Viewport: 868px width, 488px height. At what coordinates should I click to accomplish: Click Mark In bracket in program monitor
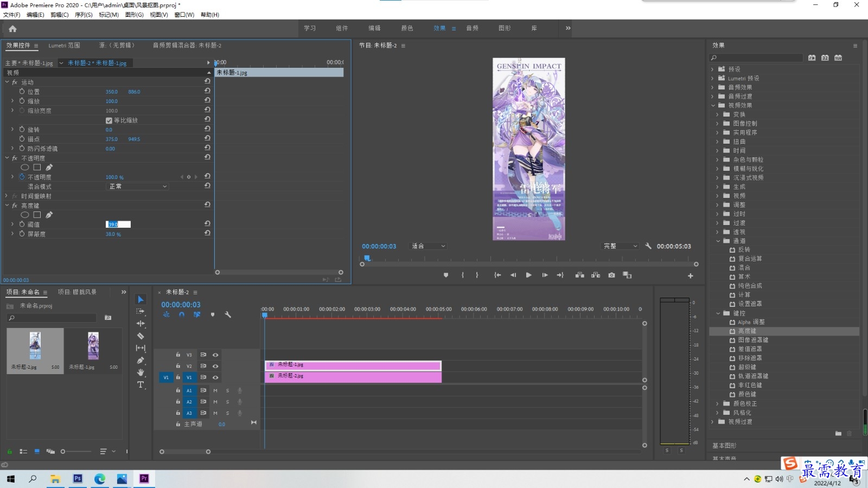click(x=463, y=275)
